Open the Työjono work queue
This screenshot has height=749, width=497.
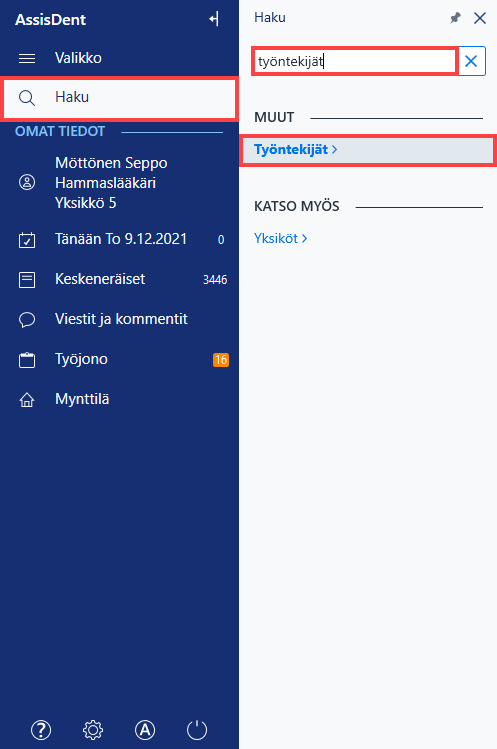click(x=119, y=360)
